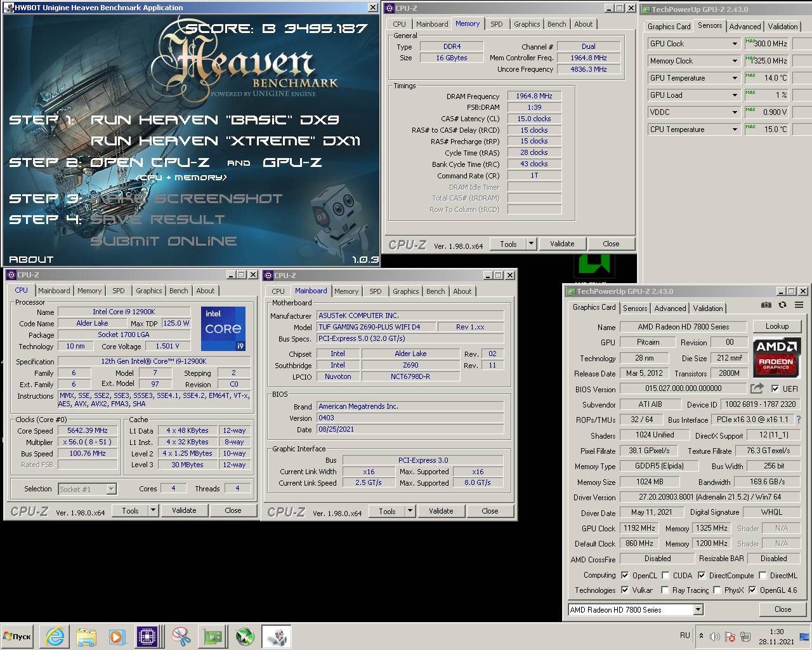Open the VDDC sensor dropdown
The width and height of the screenshot is (812, 650).
(735, 112)
